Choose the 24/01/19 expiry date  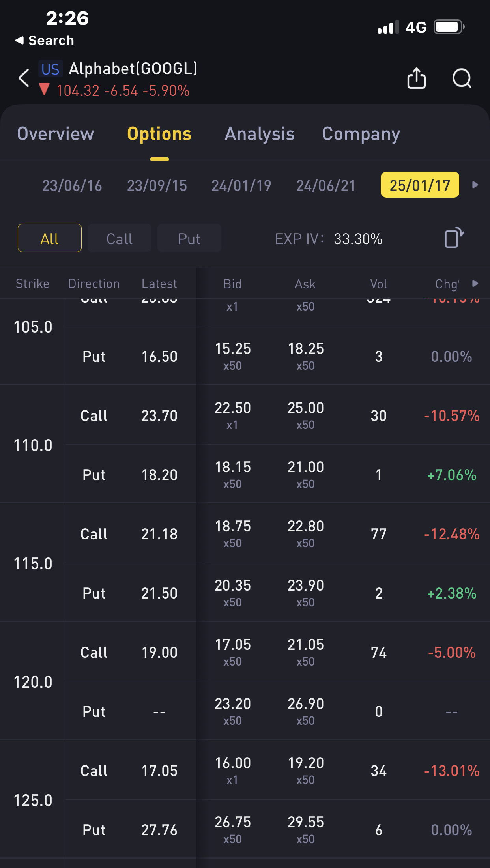point(241,185)
